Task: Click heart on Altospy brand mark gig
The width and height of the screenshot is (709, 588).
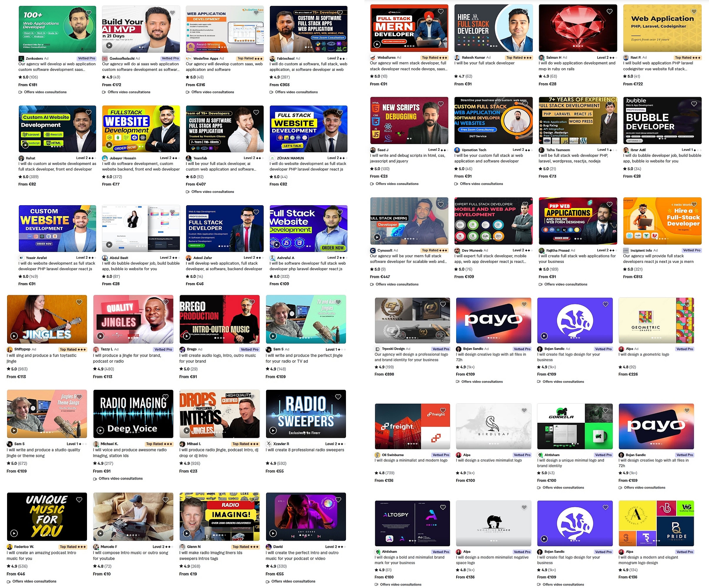Action: pos(443,507)
